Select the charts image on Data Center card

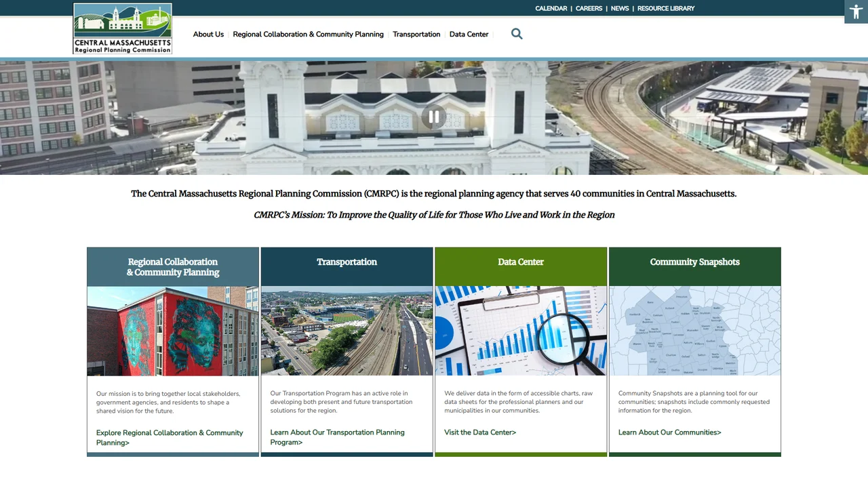click(x=521, y=331)
